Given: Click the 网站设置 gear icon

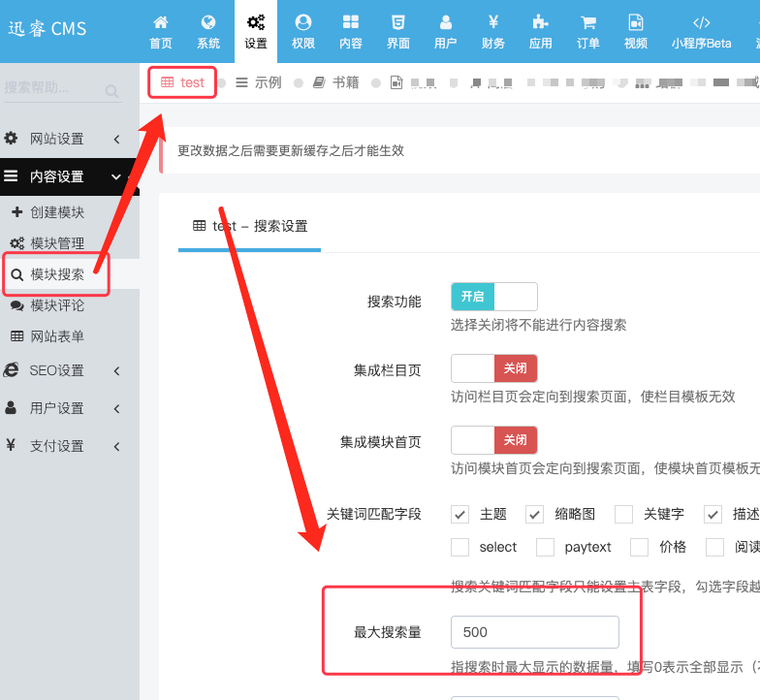Looking at the screenshot, I should point(12,138).
